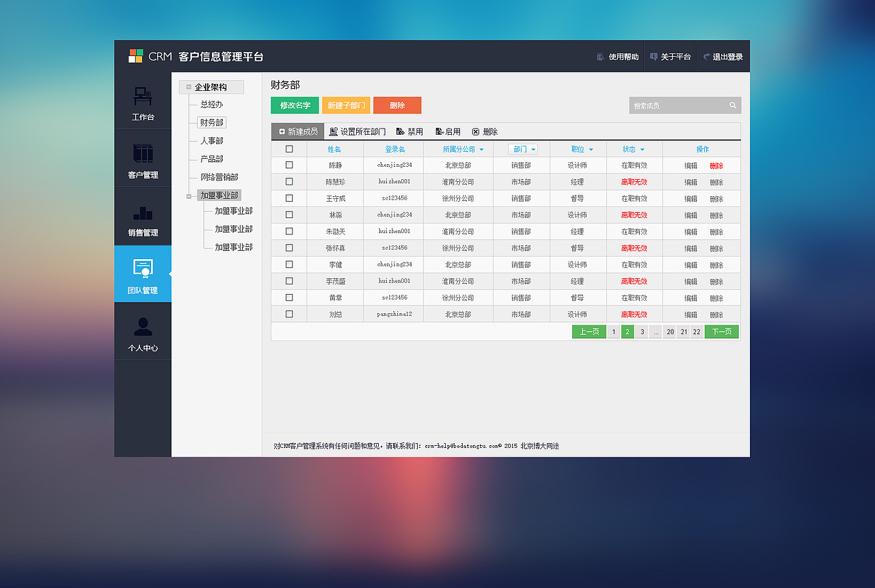Viewport: 875px width, 588px height.
Task: Click the search magnifier icon
Action: point(733,105)
